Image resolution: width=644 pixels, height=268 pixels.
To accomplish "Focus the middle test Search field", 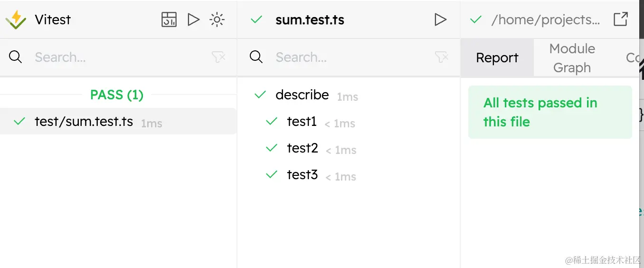I will click(x=351, y=57).
